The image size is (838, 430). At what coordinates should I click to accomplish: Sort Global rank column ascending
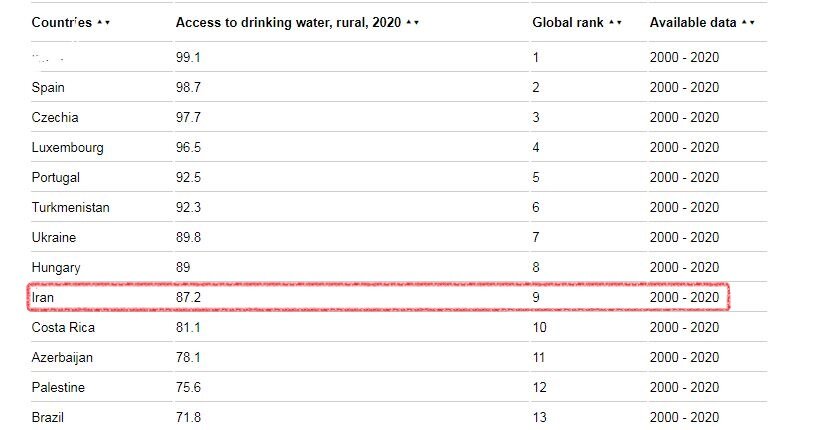[x=611, y=22]
